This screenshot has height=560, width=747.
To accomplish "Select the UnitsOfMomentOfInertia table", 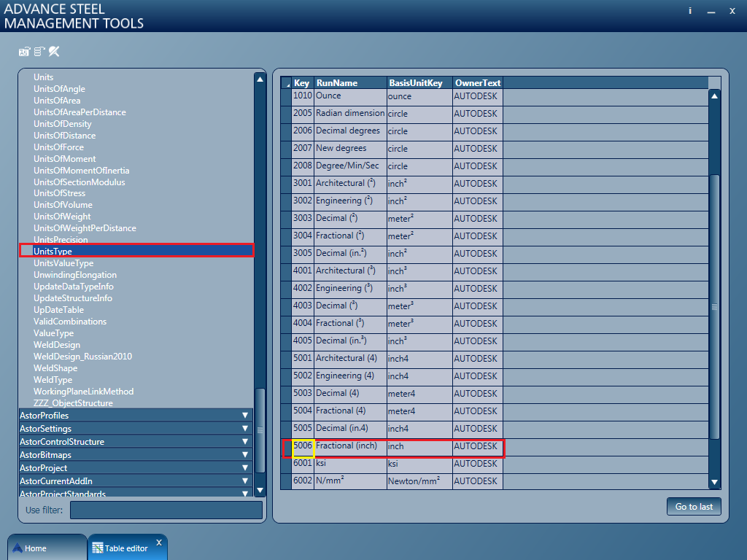I will tap(81, 171).
